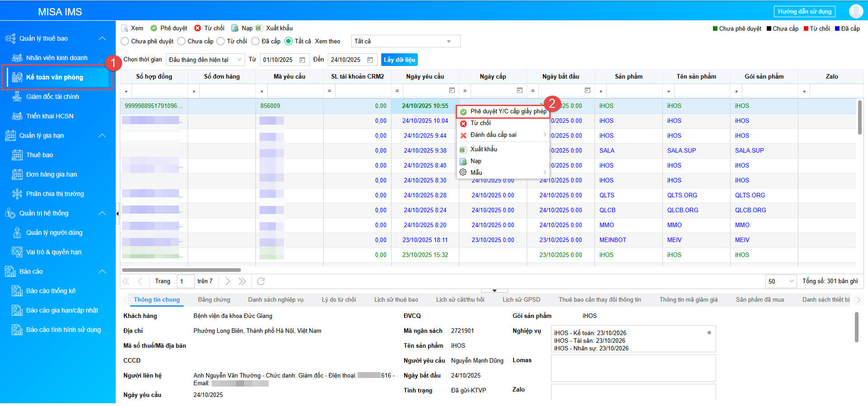The width and height of the screenshot is (868, 406).
Task: Select the Từ chối radio filter
Action: 221,41
